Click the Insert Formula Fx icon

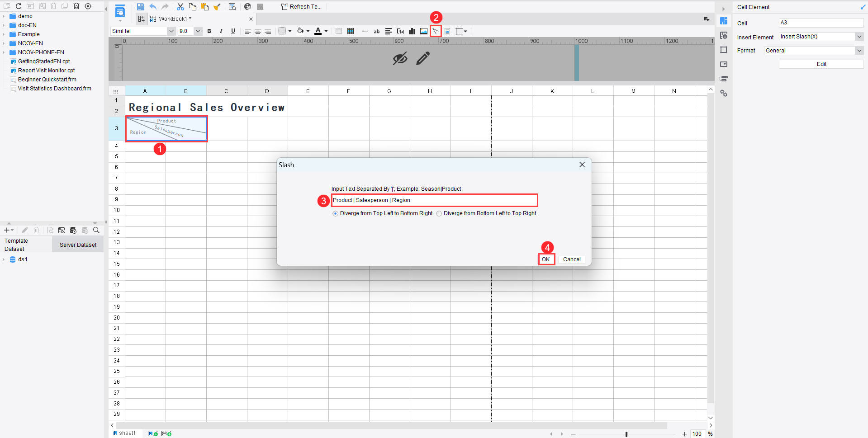(x=400, y=31)
